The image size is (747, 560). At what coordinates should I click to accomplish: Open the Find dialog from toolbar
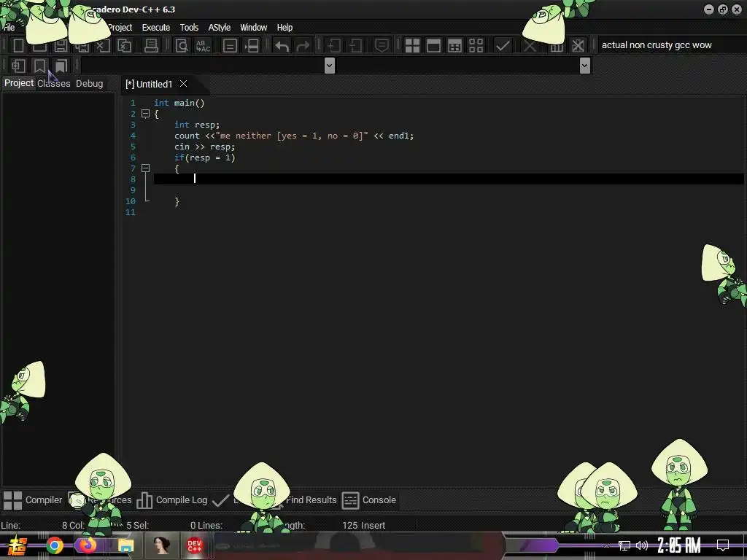pyautogui.click(x=182, y=46)
